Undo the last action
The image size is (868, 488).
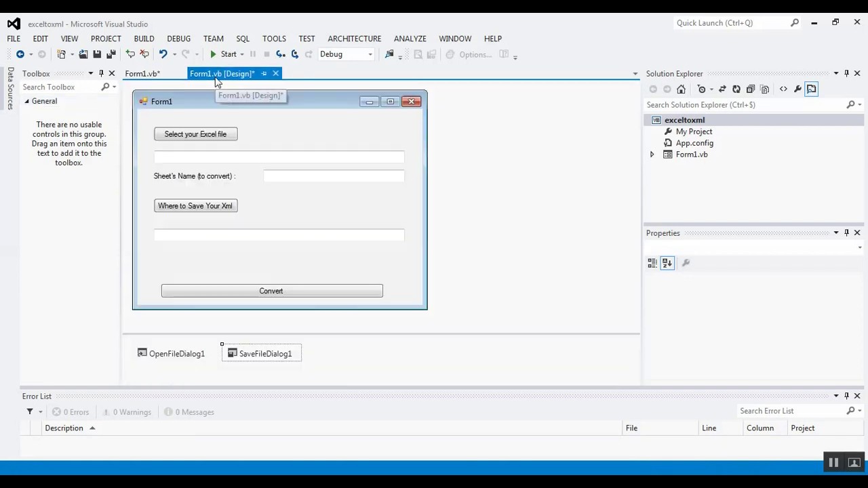tap(163, 54)
